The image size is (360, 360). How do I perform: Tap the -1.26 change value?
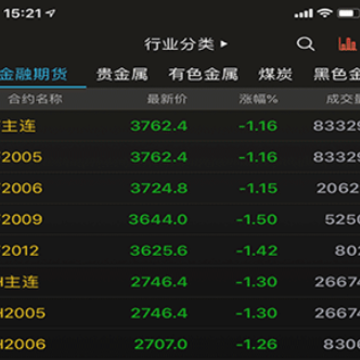click(x=257, y=344)
